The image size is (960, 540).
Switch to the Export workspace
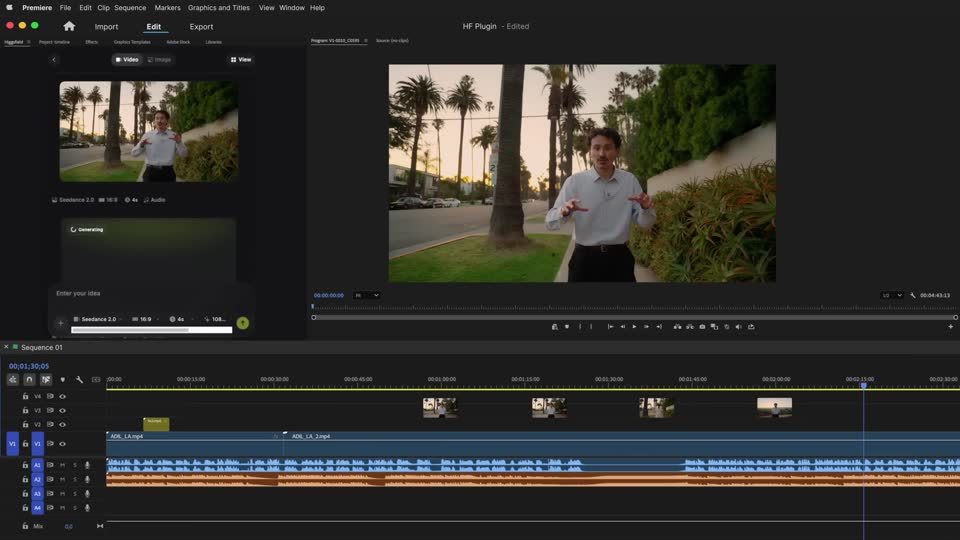(x=201, y=27)
